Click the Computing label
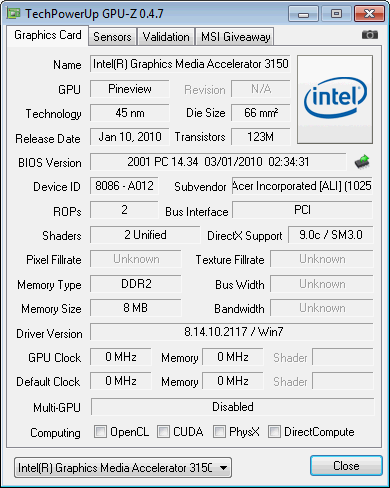This screenshot has height=488, width=390. coord(55,433)
